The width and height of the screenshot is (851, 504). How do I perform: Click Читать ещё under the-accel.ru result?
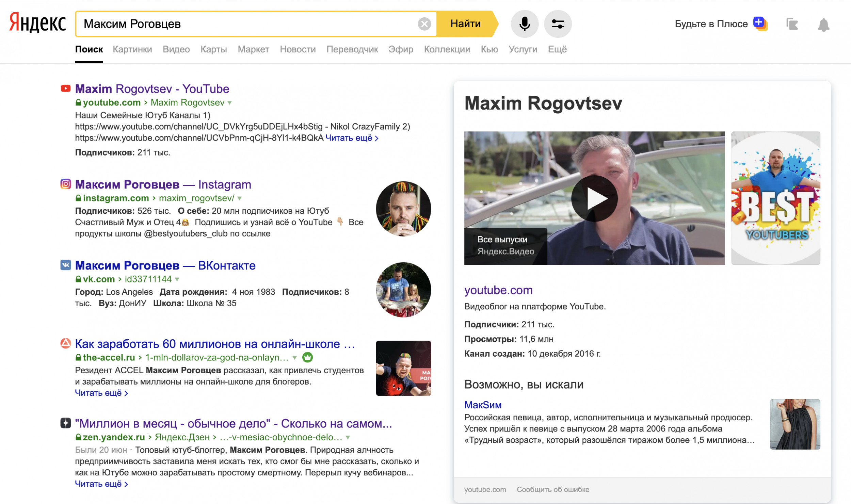point(101,393)
